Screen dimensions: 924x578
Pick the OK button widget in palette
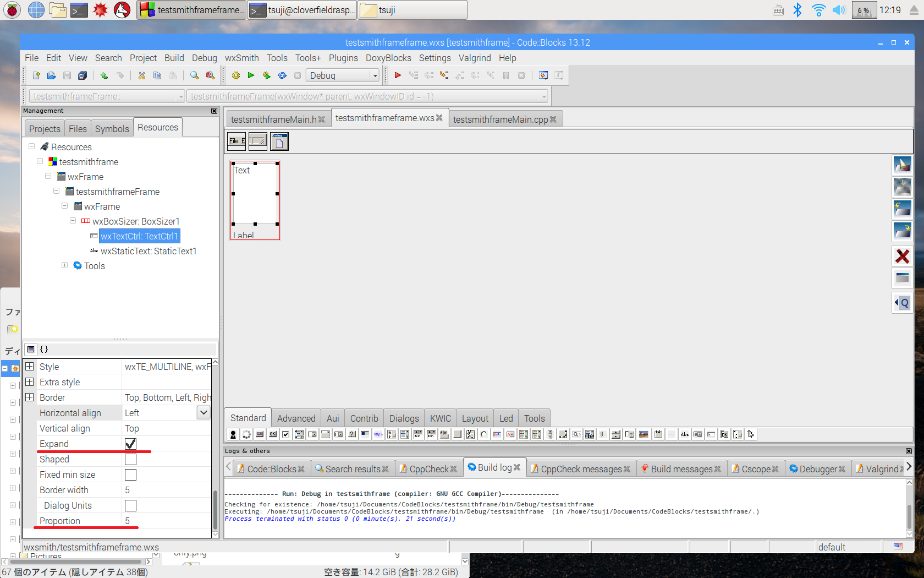273,434
